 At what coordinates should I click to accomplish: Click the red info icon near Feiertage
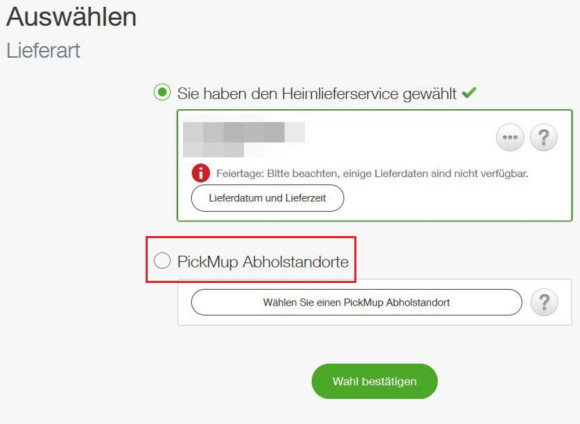pos(200,173)
